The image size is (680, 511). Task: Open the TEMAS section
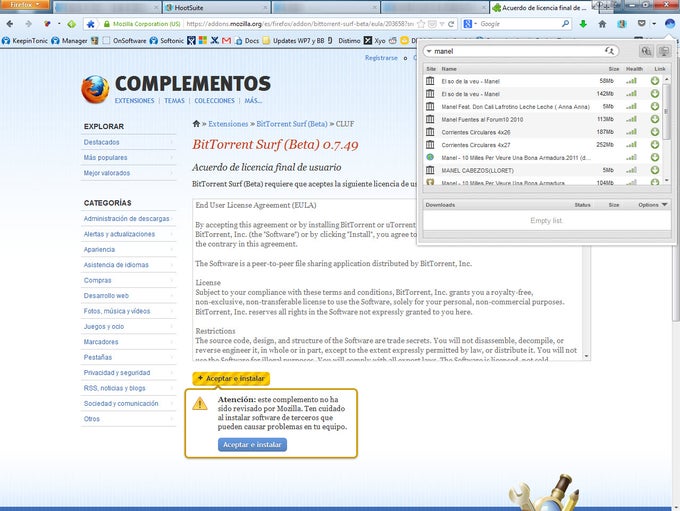click(174, 101)
